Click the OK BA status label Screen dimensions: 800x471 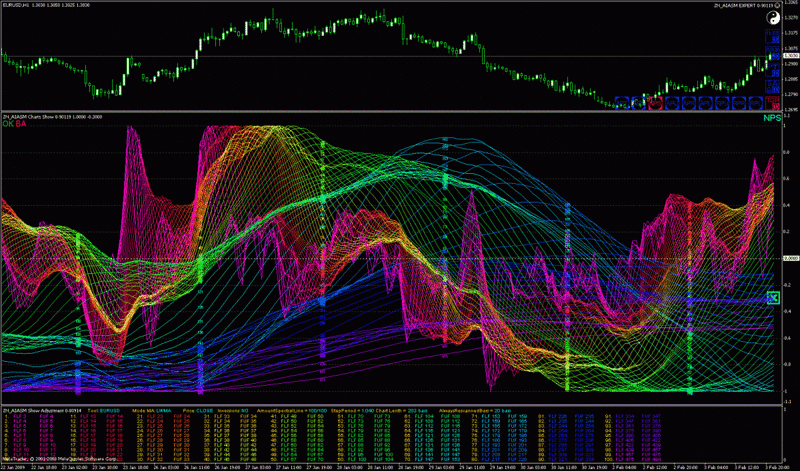click(x=13, y=124)
